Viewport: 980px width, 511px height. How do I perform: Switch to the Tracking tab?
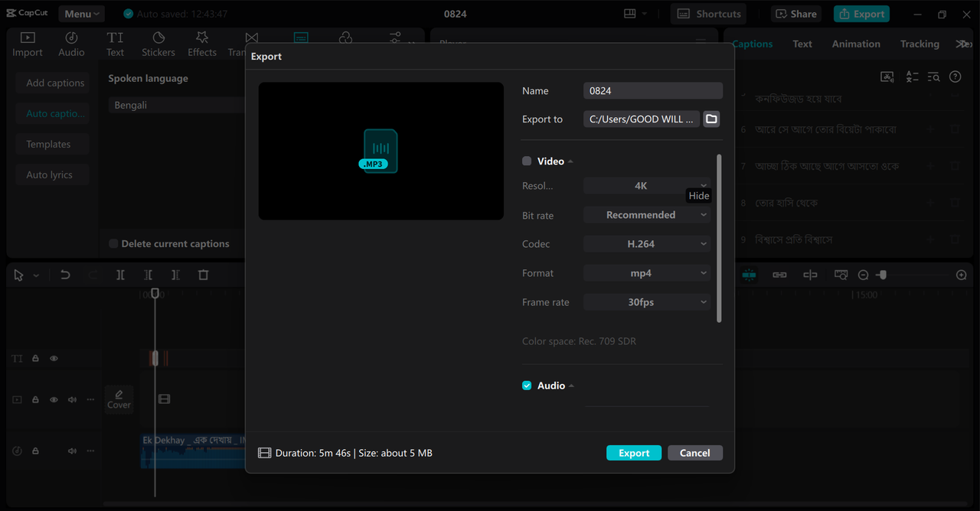coord(920,44)
